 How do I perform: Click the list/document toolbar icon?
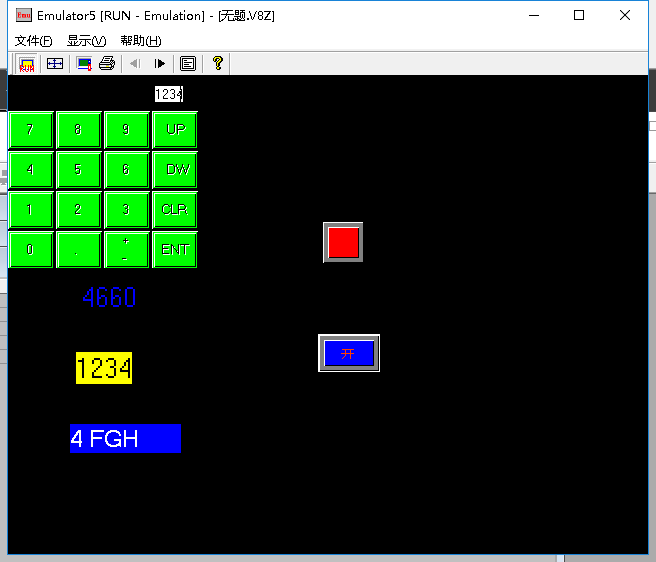188,64
